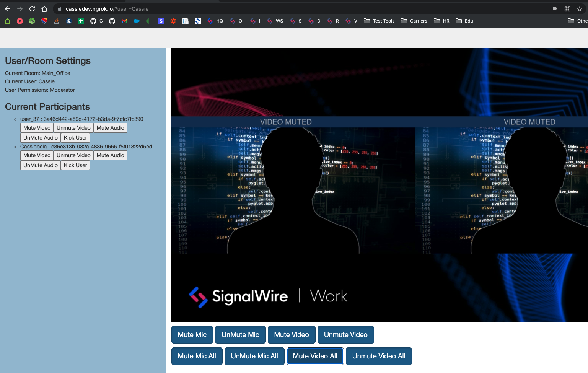Reload the page with the refresh icon
This screenshot has height=373, width=588.
(32, 9)
